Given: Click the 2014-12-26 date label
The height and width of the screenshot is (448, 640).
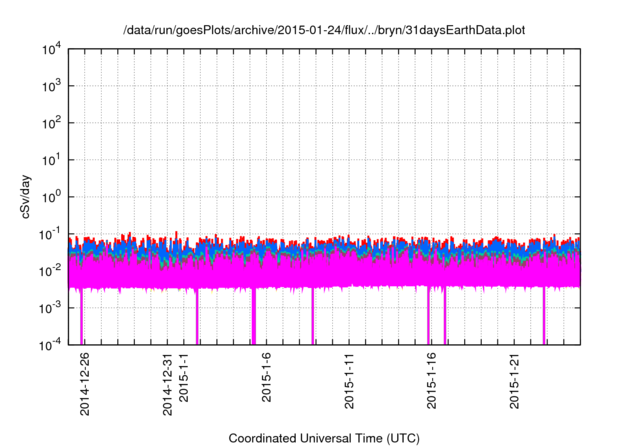Looking at the screenshot, I should point(84,384).
